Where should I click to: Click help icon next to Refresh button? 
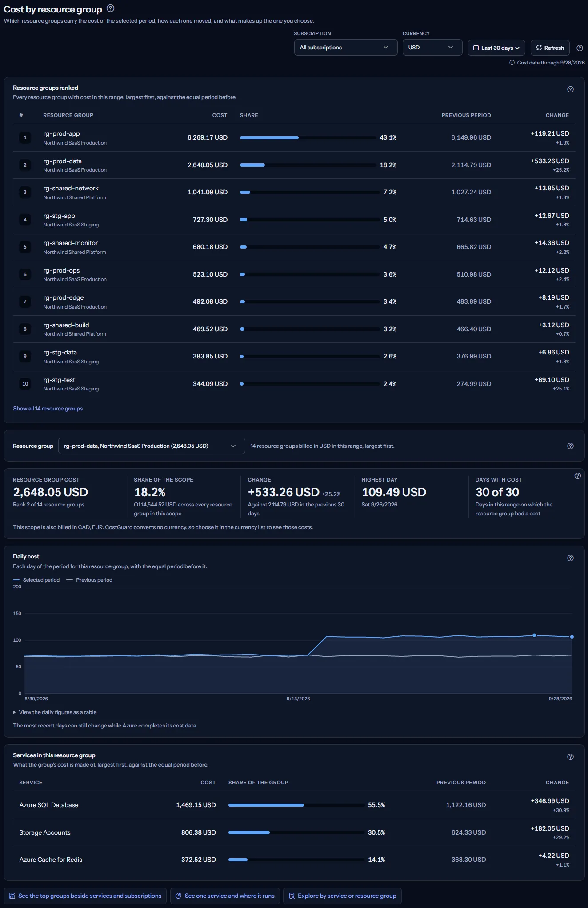pyautogui.click(x=580, y=48)
